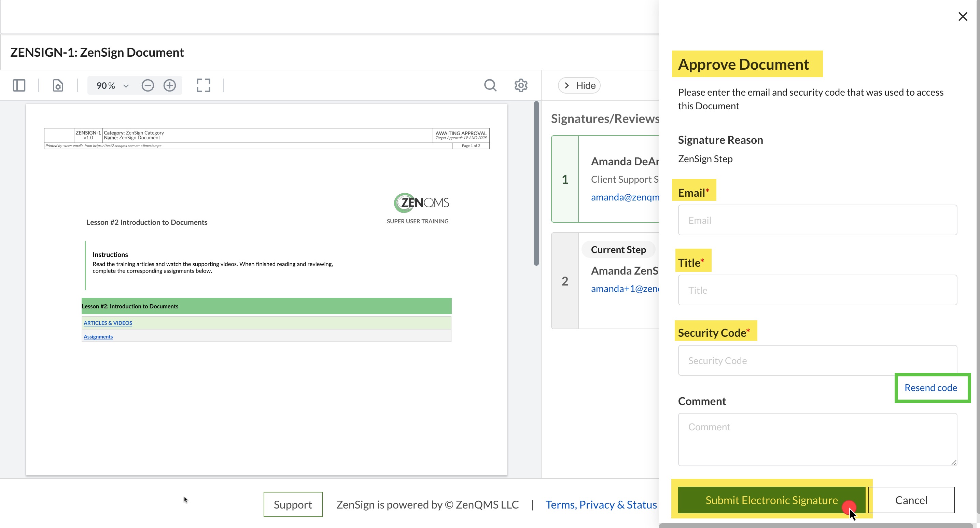
Task: Cancel the document approval
Action: click(911, 500)
